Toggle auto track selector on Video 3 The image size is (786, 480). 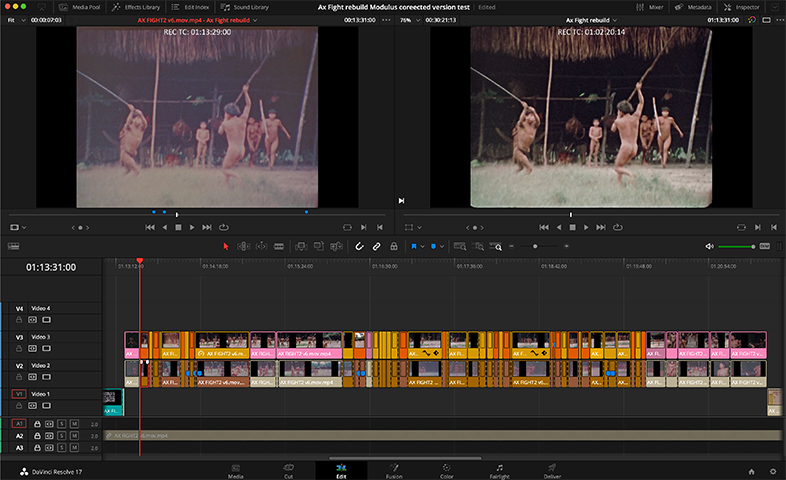[33, 348]
